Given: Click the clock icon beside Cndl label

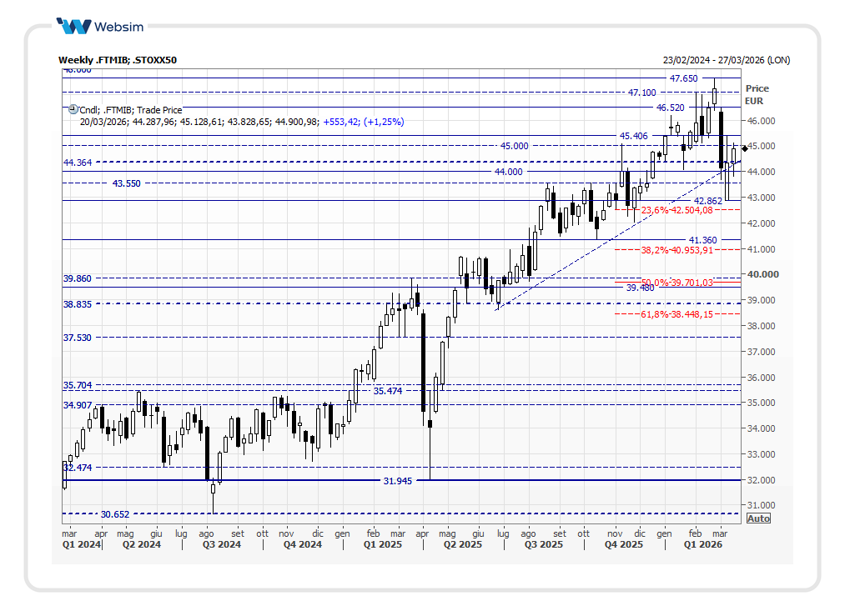Looking at the screenshot, I should [73, 109].
